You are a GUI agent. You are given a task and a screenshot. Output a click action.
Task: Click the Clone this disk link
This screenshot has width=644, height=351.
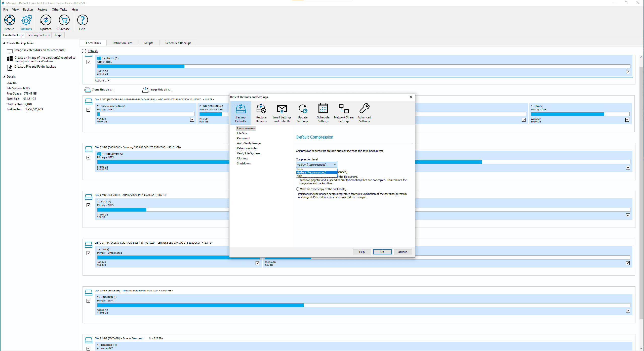(x=102, y=90)
